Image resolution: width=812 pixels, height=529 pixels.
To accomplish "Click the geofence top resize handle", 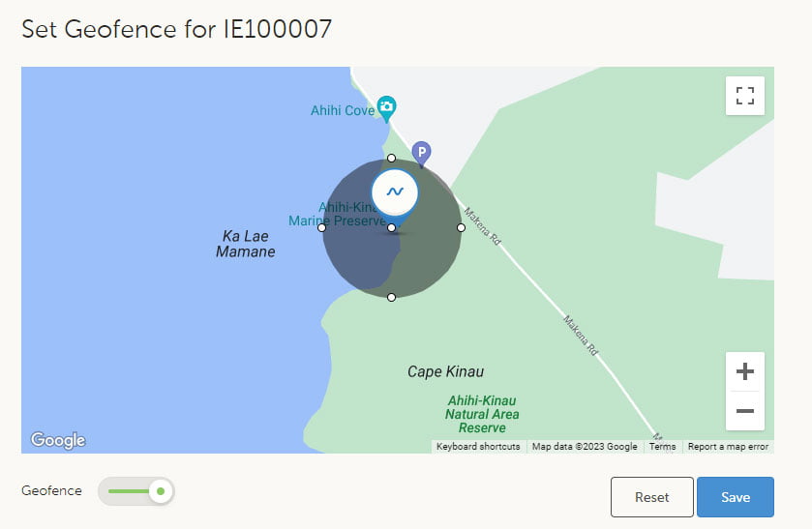I will tap(391, 158).
